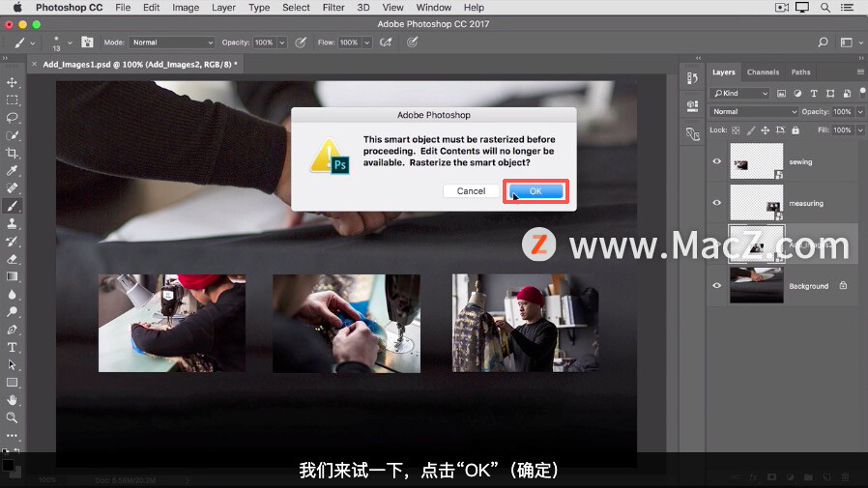Open the layer Fill dropdown arrow
868x488 pixels.
pyautogui.click(x=860, y=130)
